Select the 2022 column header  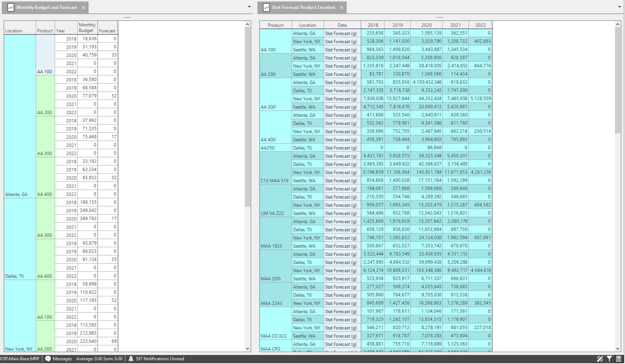point(480,25)
